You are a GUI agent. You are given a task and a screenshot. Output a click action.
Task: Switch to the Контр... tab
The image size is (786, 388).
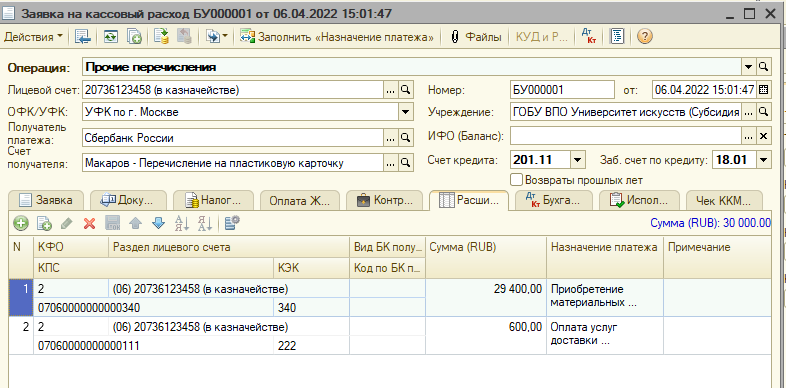(x=384, y=201)
